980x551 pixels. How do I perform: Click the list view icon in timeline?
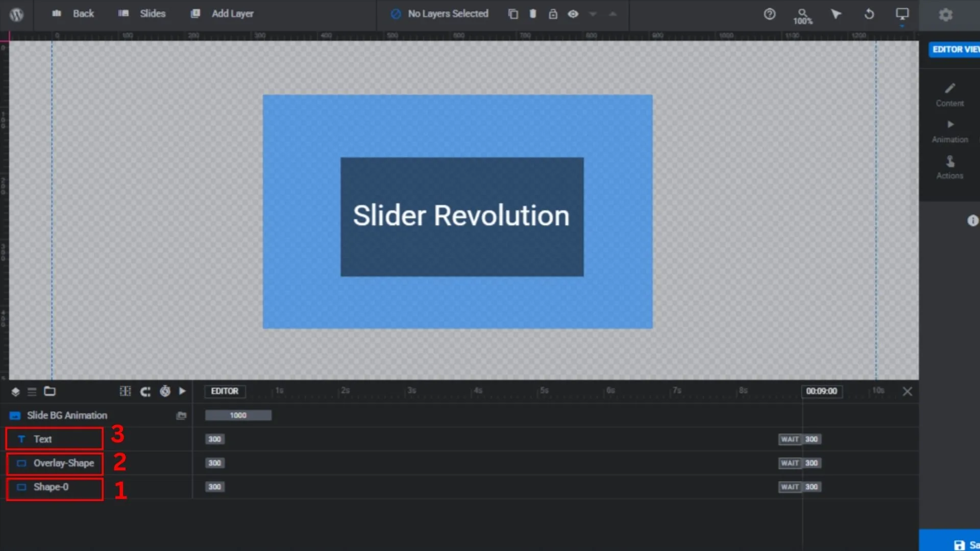(x=32, y=391)
